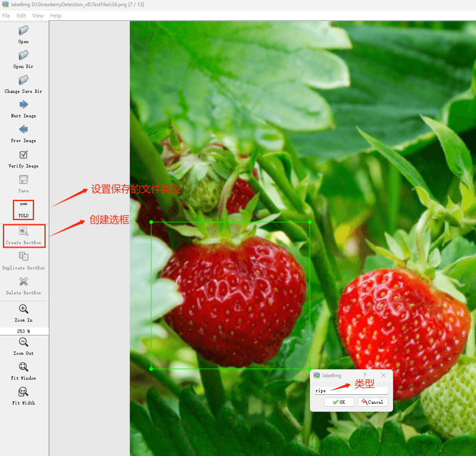Cancel the label dialog

pos(373,402)
